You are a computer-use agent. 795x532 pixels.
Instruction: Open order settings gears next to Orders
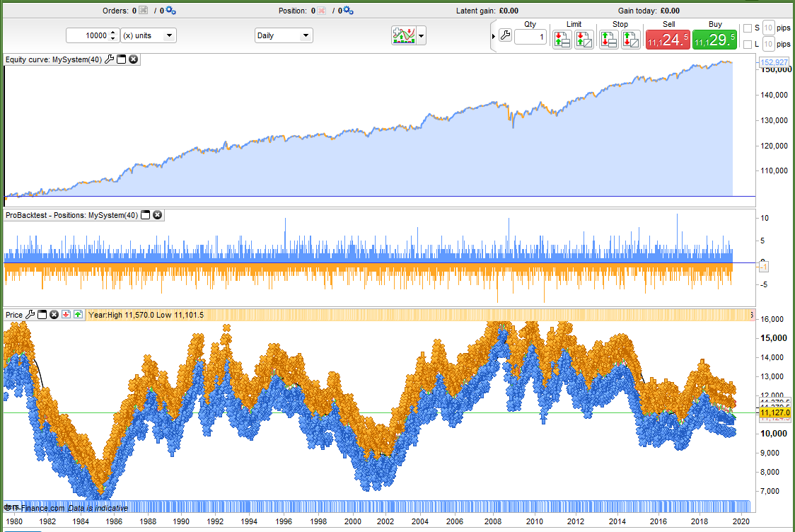pyautogui.click(x=171, y=11)
